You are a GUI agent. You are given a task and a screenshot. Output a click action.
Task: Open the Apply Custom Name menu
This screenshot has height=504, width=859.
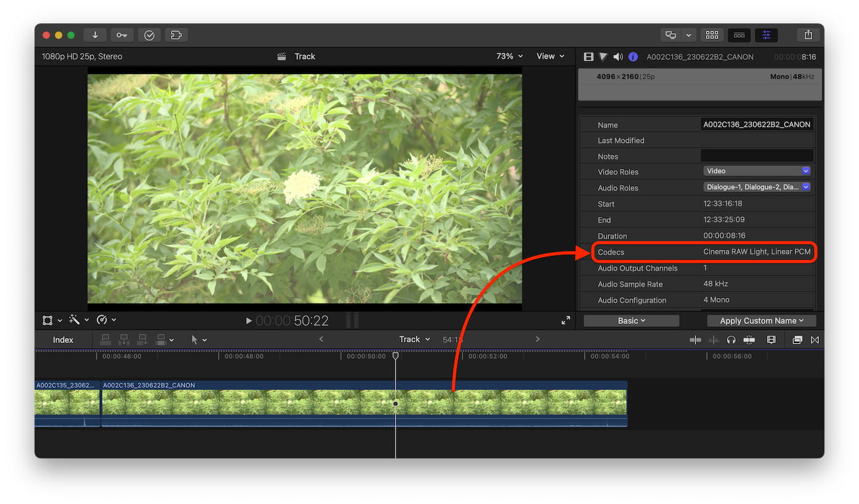coord(761,321)
